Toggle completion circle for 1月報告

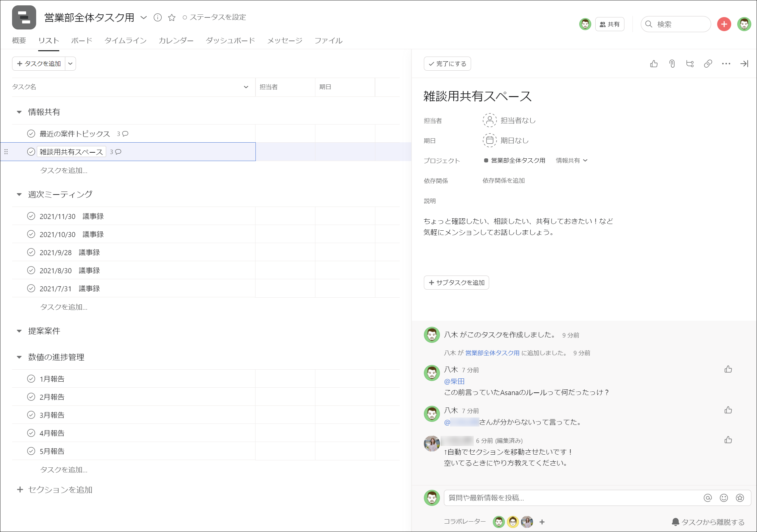click(31, 379)
